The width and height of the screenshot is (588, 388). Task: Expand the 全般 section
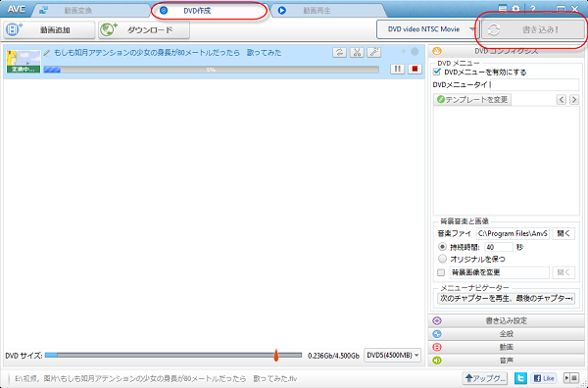506,334
